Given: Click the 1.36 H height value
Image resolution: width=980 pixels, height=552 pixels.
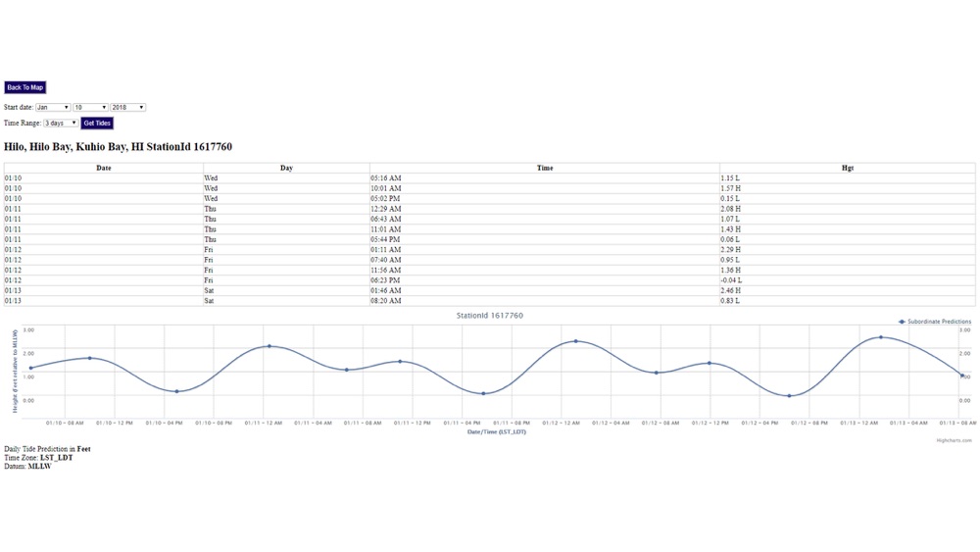Looking at the screenshot, I should [731, 270].
